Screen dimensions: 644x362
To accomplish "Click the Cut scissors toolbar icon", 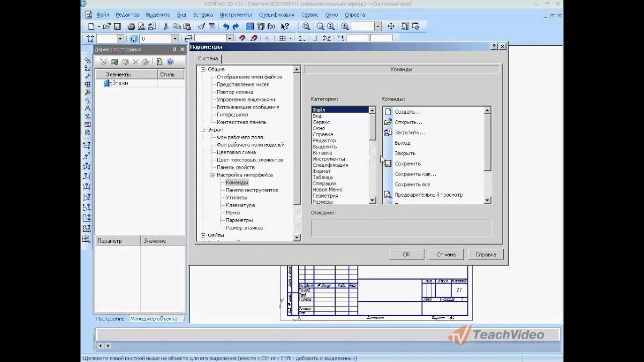I will pos(166,26).
